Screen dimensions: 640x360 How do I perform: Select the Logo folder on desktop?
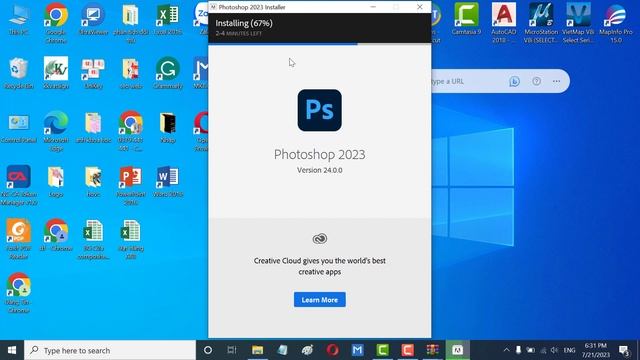56,182
